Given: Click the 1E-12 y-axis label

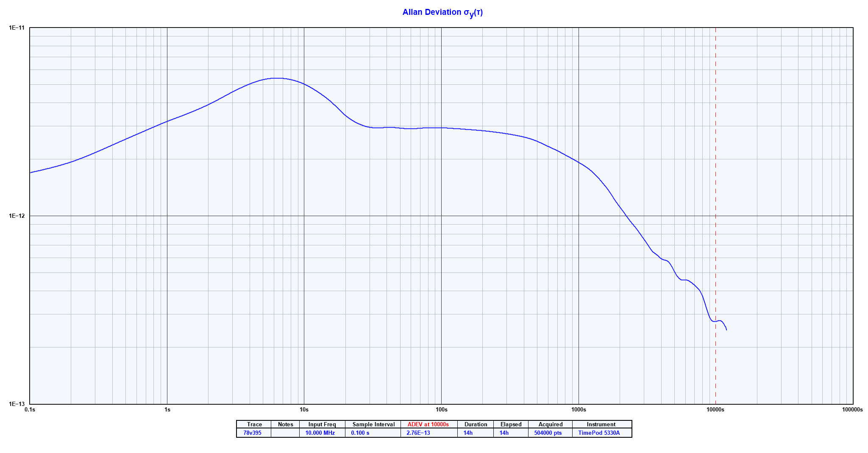Looking at the screenshot, I should click(17, 216).
